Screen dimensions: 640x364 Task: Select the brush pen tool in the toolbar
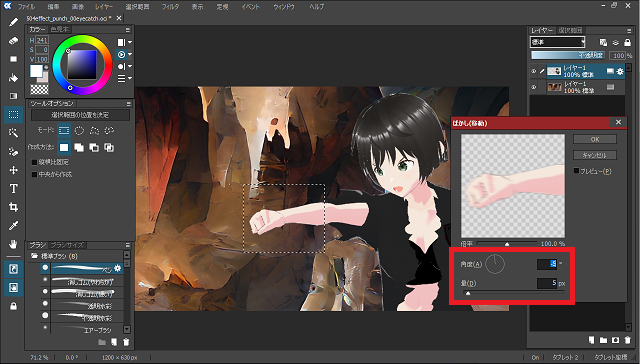point(13,22)
